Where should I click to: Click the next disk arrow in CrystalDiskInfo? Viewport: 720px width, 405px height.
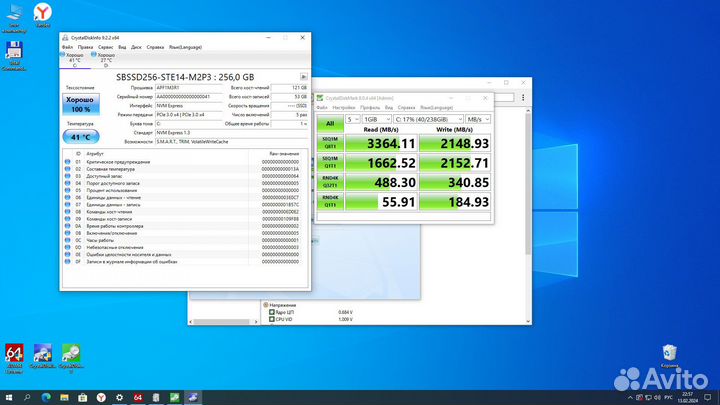coord(304,76)
